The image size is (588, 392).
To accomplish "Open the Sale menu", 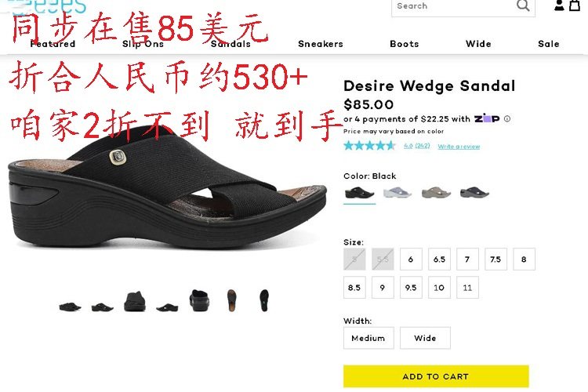I will tap(549, 44).
